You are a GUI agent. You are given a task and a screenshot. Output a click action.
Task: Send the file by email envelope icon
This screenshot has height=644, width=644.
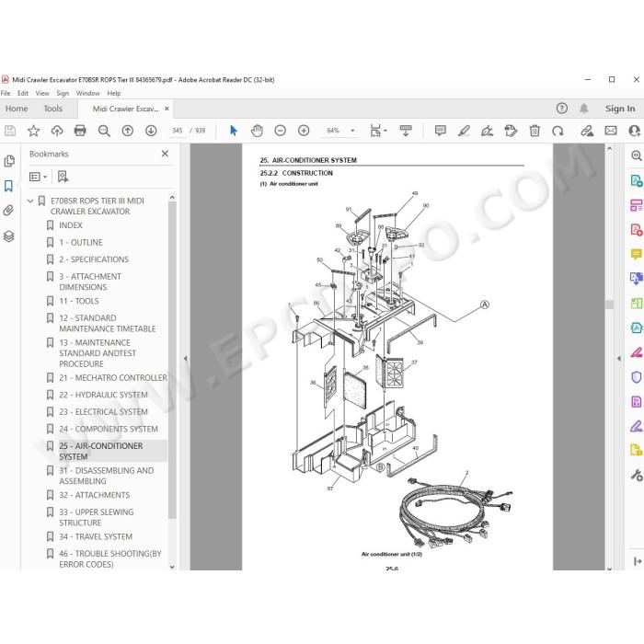[x=611, y=131]
